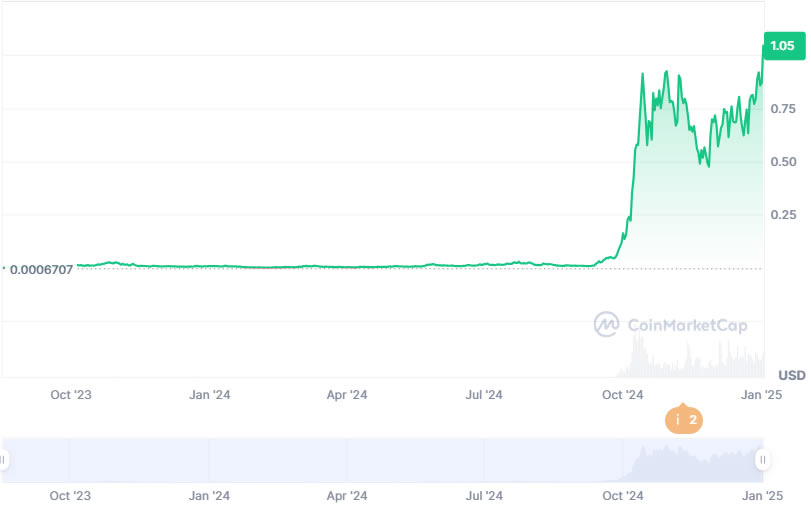Click the 0.50 price axis label
The height and width of the screenshot is (516, 811).
(783, 162)
